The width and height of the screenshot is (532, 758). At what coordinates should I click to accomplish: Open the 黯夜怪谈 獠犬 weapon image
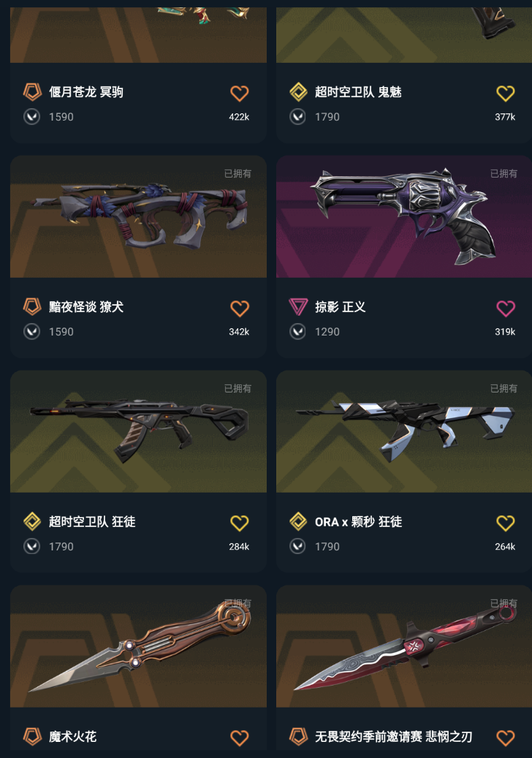[138, 216]
